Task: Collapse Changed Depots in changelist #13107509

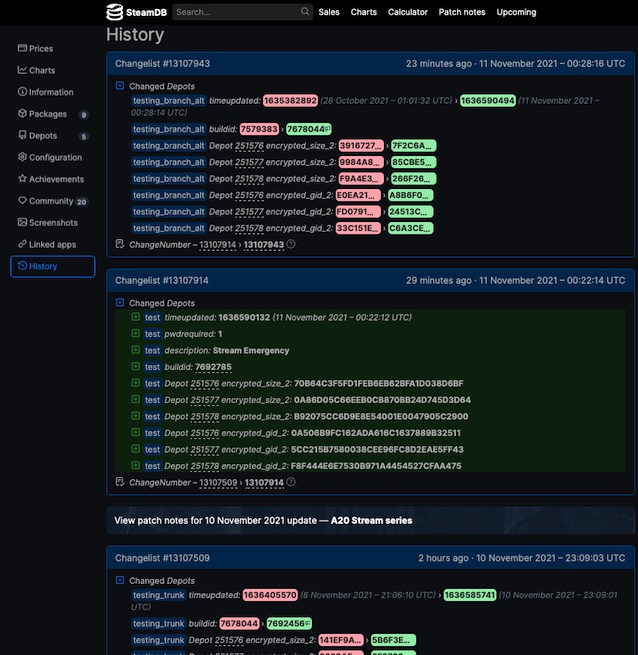Action: 120,580
